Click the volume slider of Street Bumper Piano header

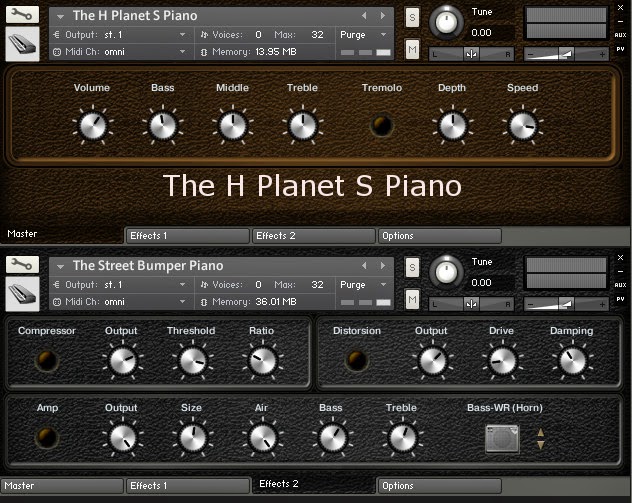coord(566,304)
